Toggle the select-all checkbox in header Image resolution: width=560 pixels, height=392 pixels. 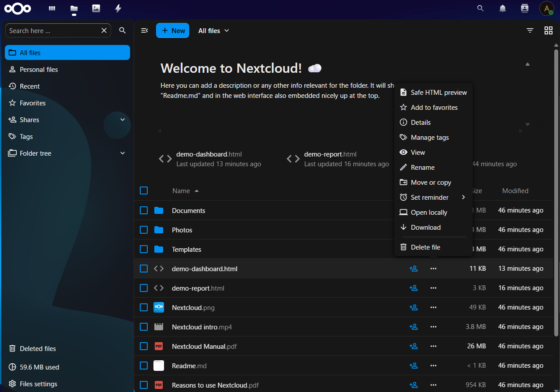144,190
